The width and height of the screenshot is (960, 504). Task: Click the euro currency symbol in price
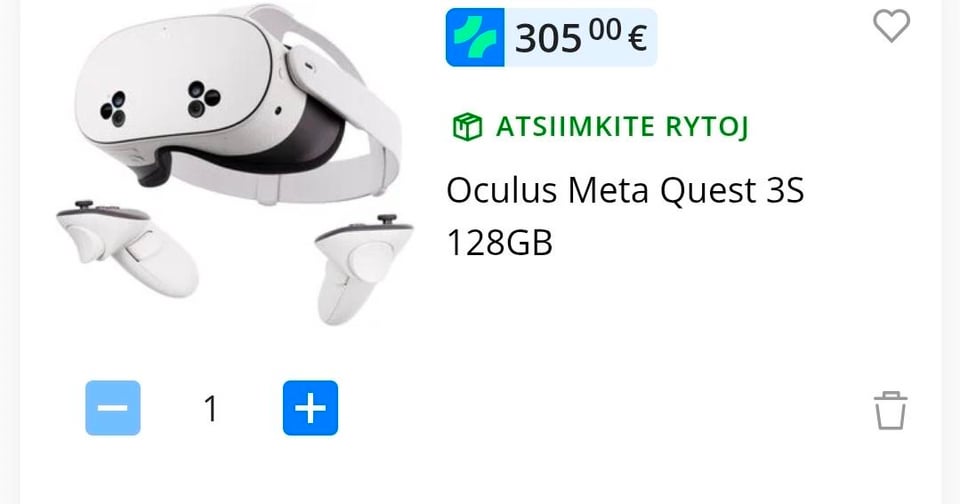pos(637,39)
